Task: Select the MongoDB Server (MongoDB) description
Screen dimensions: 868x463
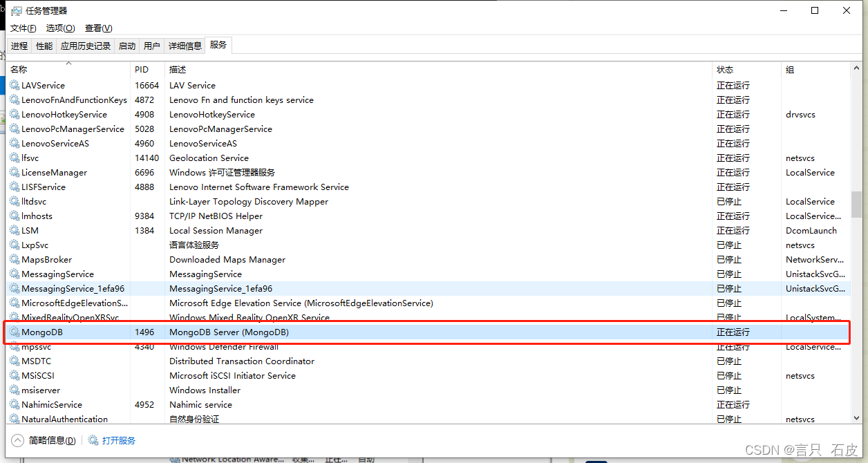Action: (x=229, y=332)
